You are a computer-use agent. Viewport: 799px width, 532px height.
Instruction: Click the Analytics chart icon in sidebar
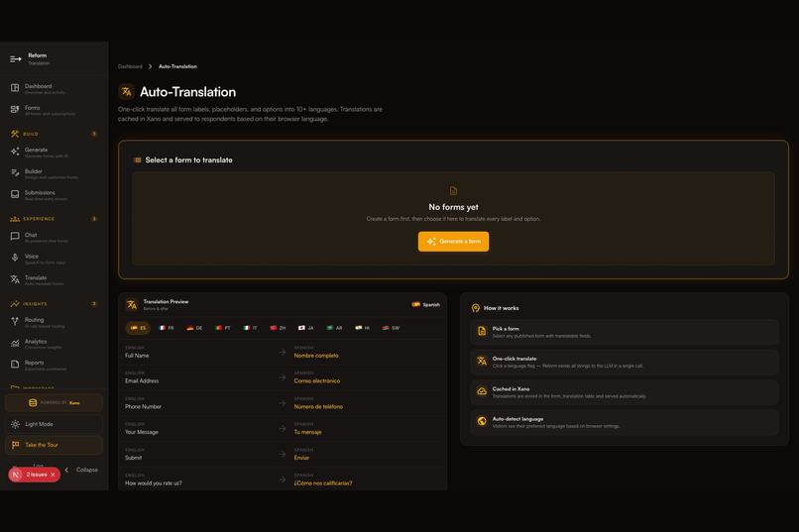[15, 343]
